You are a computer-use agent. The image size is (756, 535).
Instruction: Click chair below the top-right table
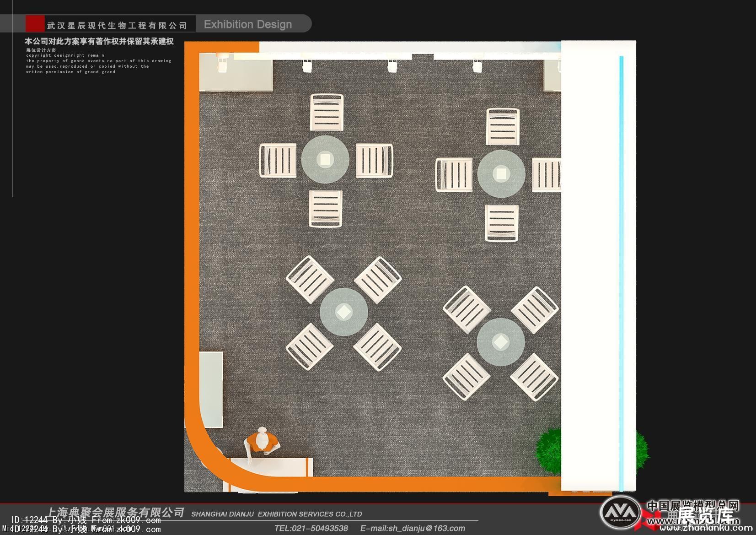click(502, 222)
